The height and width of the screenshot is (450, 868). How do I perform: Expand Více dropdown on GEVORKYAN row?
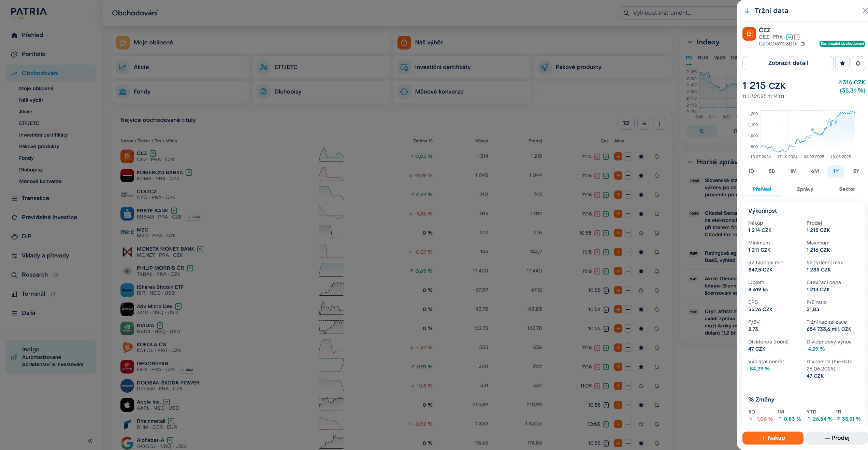tap(187, 370)
